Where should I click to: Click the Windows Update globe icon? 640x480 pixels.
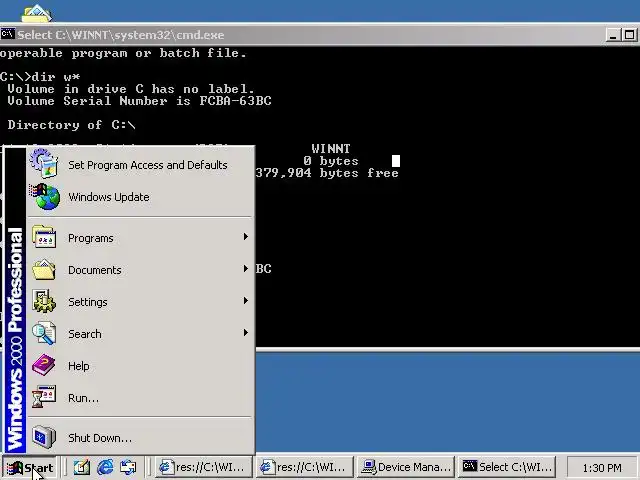pos(45,197)
